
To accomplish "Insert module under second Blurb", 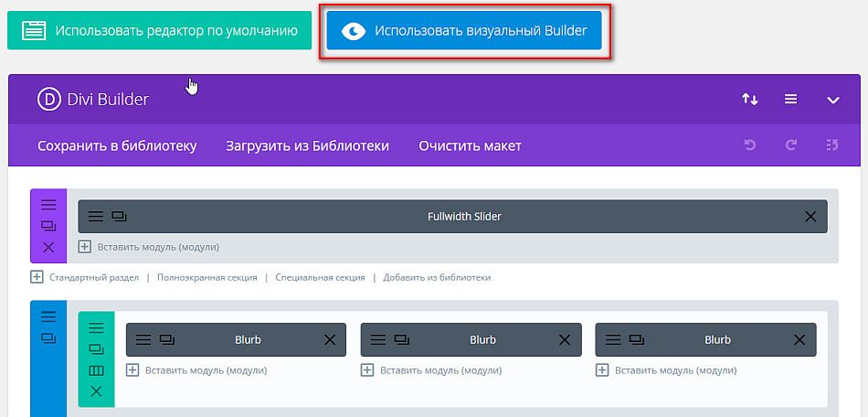I will [431, 370].
